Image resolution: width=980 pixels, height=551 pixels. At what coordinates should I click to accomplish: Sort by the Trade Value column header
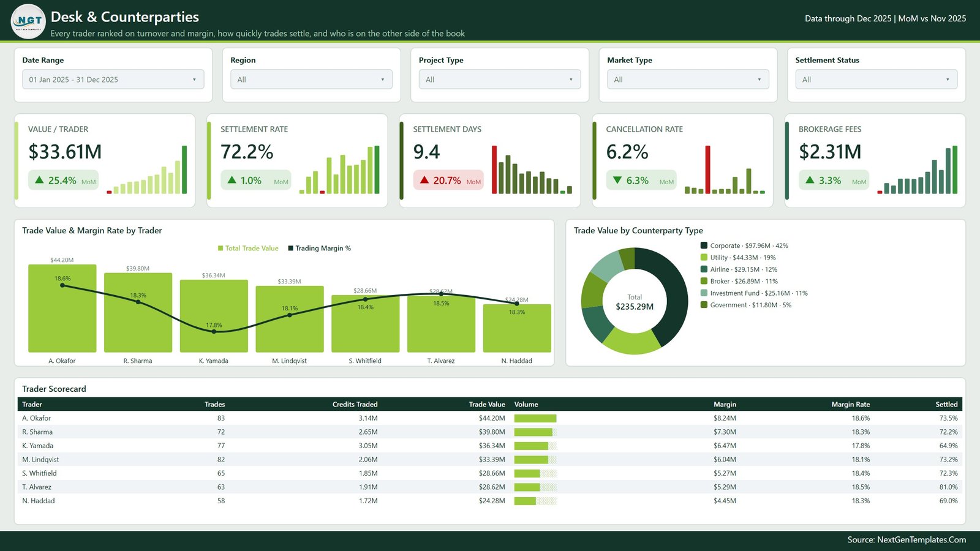pos(487,405)
